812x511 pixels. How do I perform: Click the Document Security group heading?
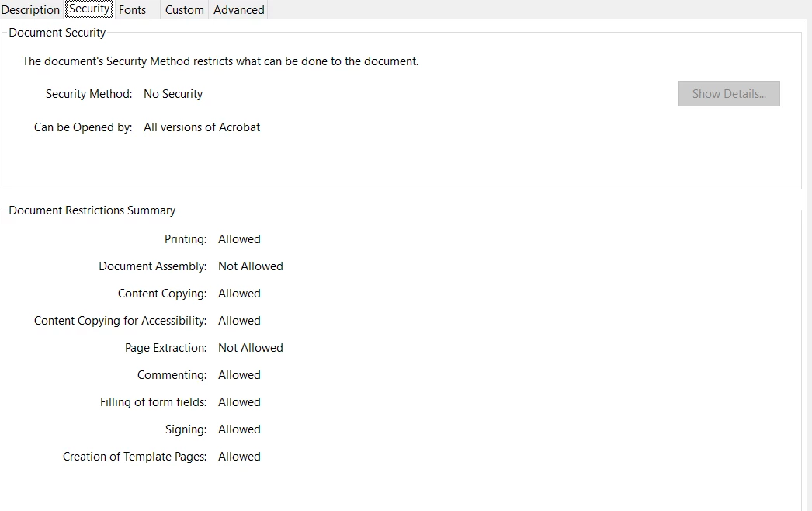tap(57, 33)
